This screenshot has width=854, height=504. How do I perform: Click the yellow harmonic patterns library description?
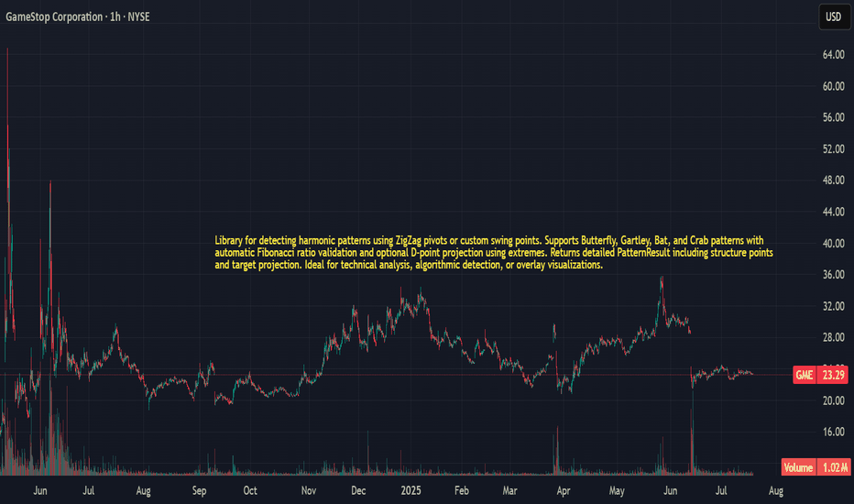(x=494, y=253)
